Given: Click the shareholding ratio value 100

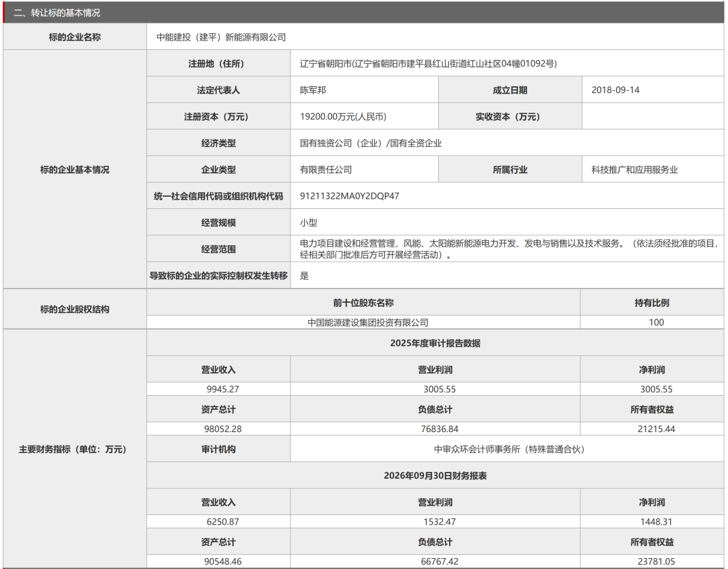Looking at the screenshot, I should click(x=657, y=322).
